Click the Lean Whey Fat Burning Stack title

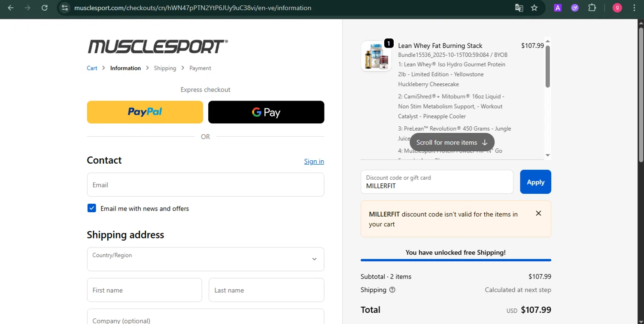(440, 46)
